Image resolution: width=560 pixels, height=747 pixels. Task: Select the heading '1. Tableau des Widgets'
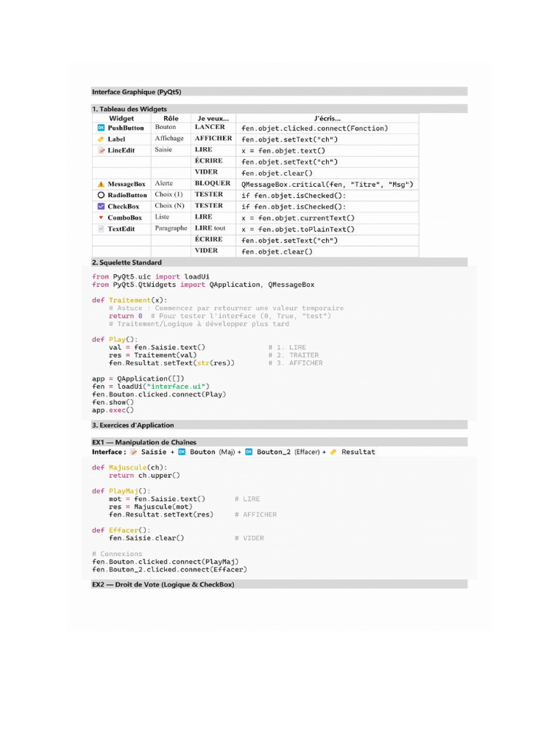[x=130, y=109]
